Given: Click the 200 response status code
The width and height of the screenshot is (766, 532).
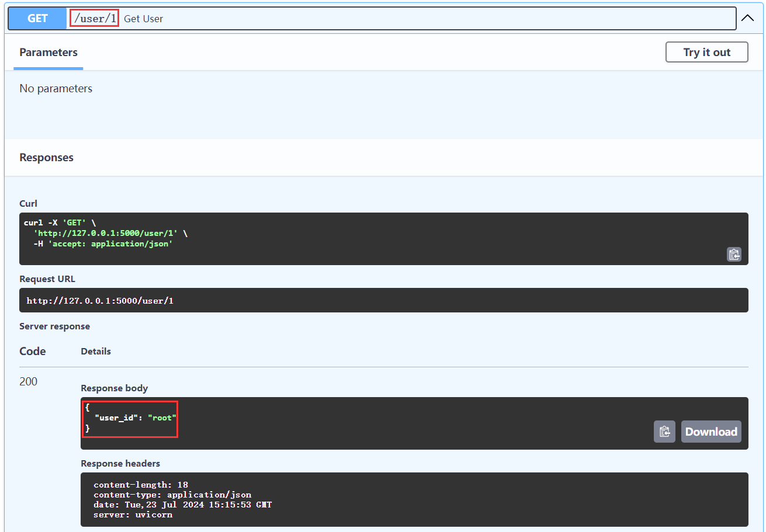Looking at the screenshot, I should coord(28,381).
